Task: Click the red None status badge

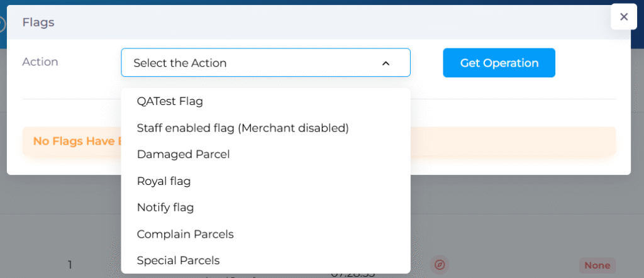Action: pos(597,265)
